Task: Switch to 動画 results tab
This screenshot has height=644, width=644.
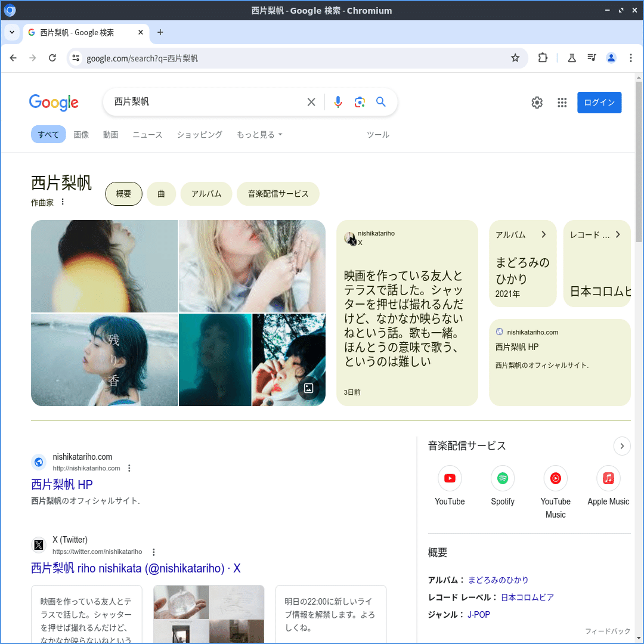Action: pos(110,134)
